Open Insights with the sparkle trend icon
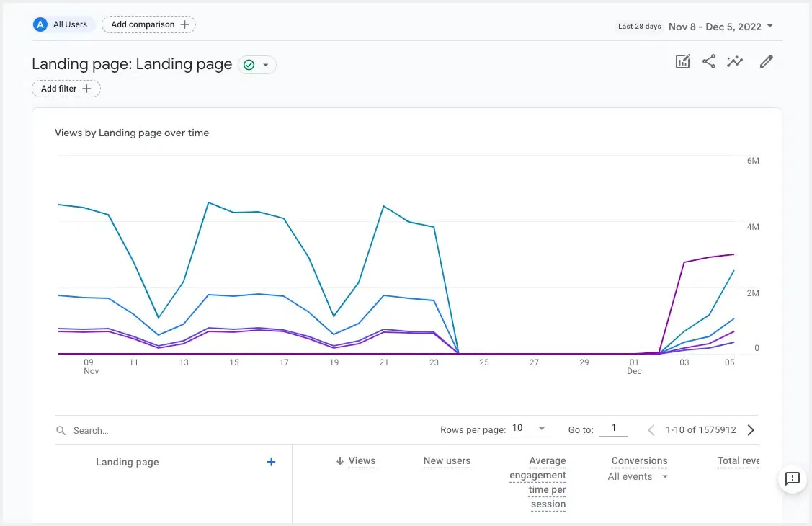The image size is (812, 526). (x=735, y=61)
